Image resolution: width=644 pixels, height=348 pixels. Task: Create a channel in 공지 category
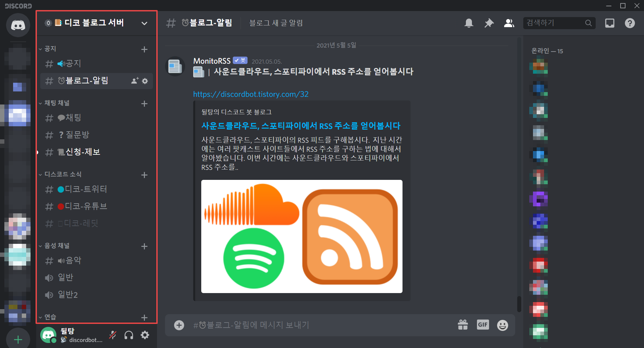click(145, 49)
